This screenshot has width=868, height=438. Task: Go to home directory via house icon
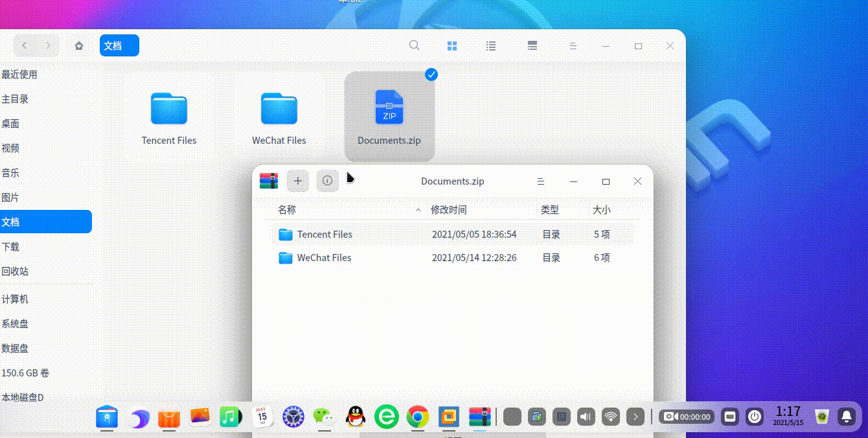coord(79,46)
